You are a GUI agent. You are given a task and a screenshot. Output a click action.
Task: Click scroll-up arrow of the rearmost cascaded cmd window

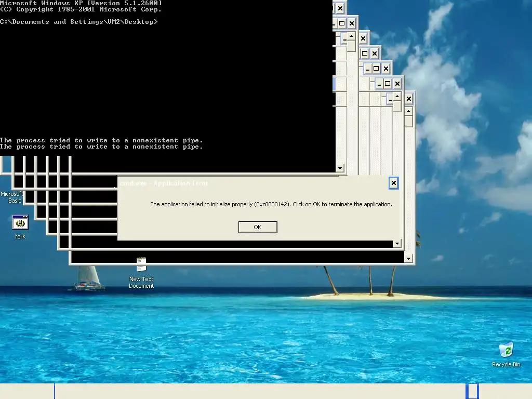point(408,111)
